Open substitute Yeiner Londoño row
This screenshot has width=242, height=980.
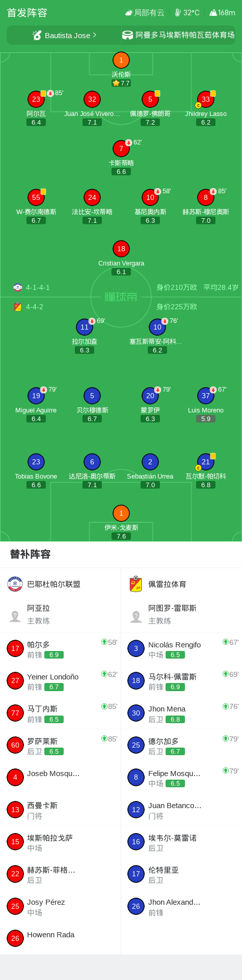[x=60, y=680]
